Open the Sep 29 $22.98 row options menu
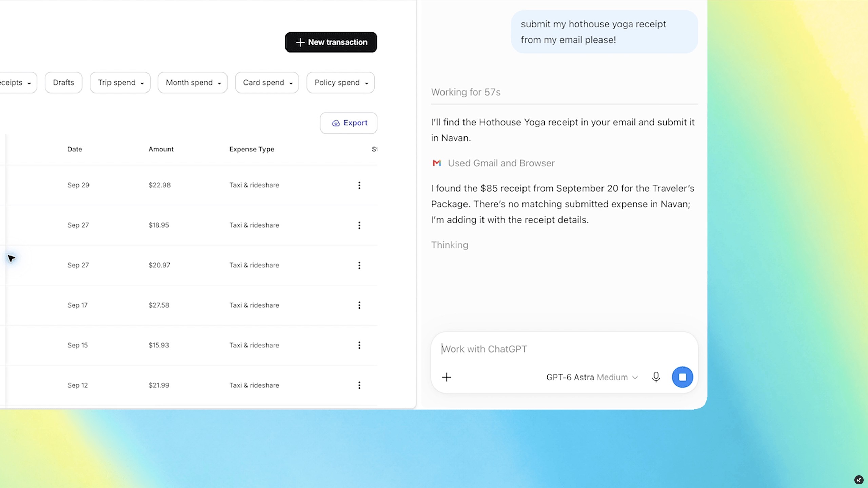Image resolution: width=868 pixels, height=488 pixels. 359,185
